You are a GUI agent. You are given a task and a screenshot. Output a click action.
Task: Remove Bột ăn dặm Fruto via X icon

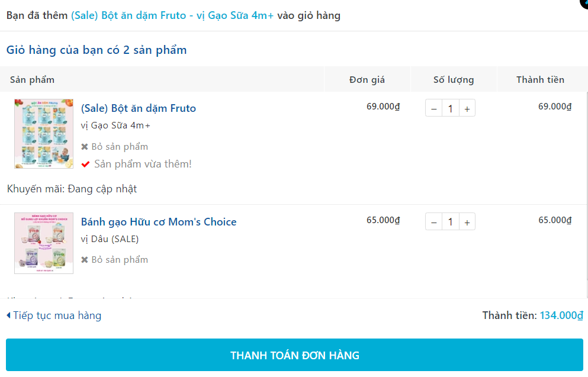(85, 147)
